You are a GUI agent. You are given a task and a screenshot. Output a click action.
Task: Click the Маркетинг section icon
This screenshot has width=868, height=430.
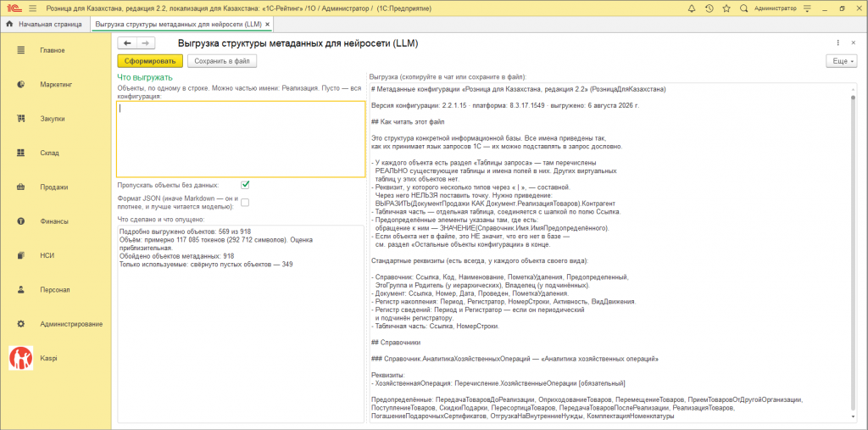tap(21, 85)
